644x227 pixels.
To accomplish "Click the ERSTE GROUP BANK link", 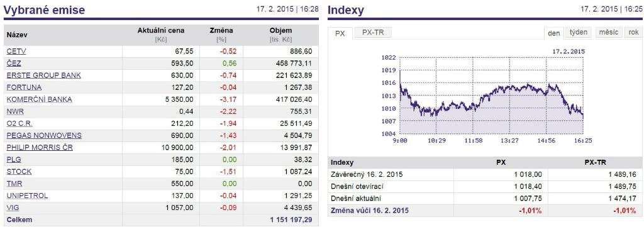I will (43, 75).
